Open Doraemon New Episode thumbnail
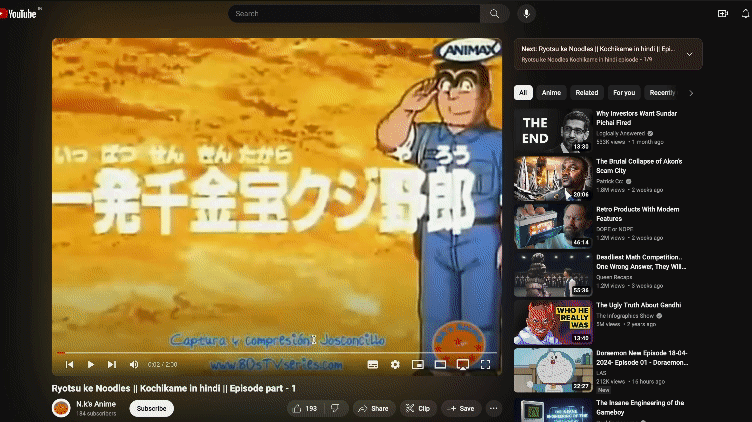Viewport: 752px width, 422px height. (x=552, y=370)
